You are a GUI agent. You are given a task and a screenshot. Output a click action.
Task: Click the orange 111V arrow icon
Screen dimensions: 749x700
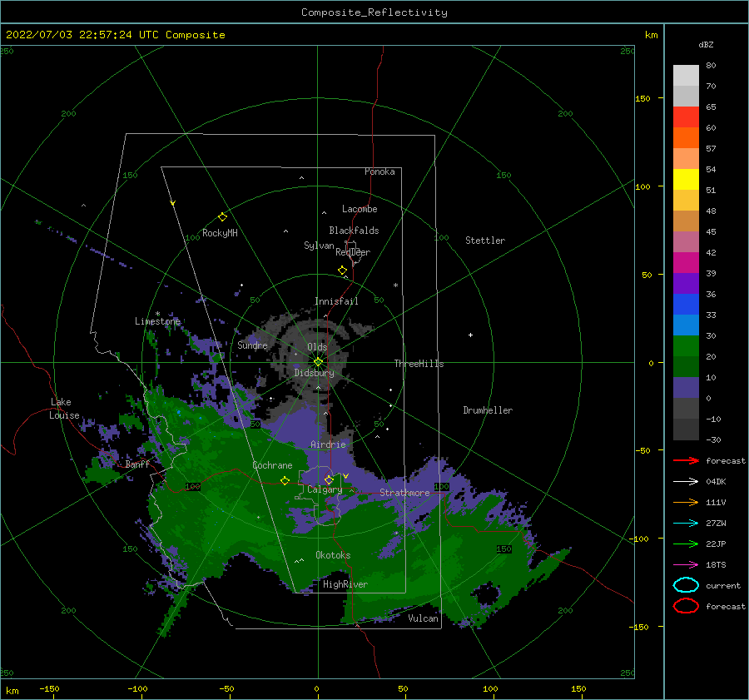[686, 502]
